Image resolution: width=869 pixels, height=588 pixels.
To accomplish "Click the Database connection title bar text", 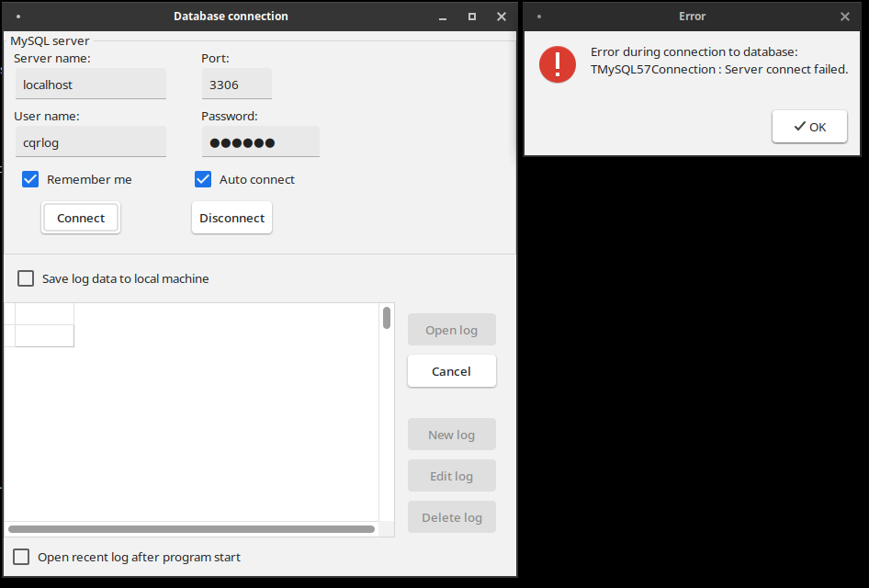I will pyautogui.click(x=231, y=16).
